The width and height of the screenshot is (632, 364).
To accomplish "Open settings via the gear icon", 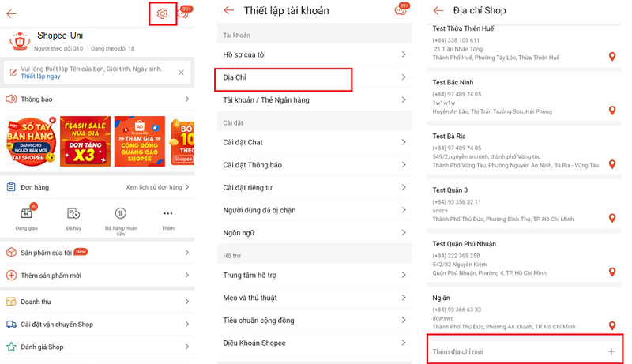I will tap(163, 13).
